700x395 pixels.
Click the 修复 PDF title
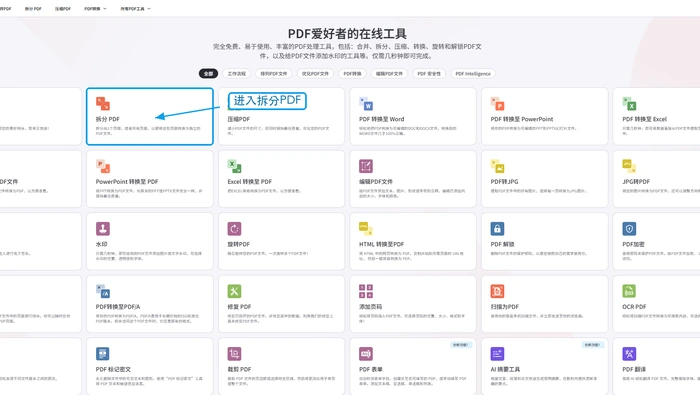coord(239,307)
